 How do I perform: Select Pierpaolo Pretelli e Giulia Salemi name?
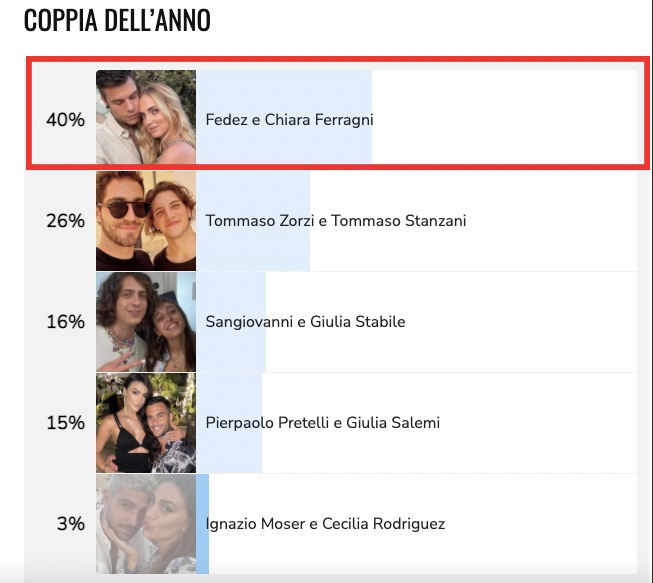point(323,423)
